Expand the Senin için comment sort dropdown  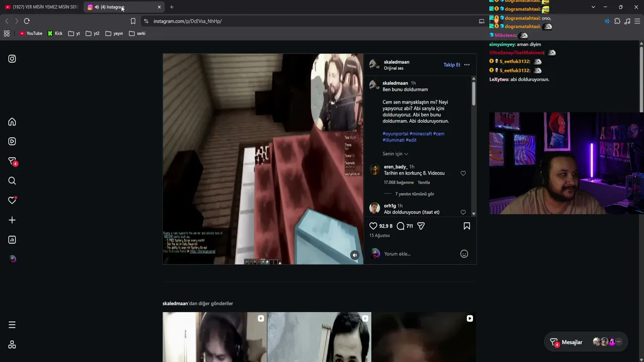(395, 154)
